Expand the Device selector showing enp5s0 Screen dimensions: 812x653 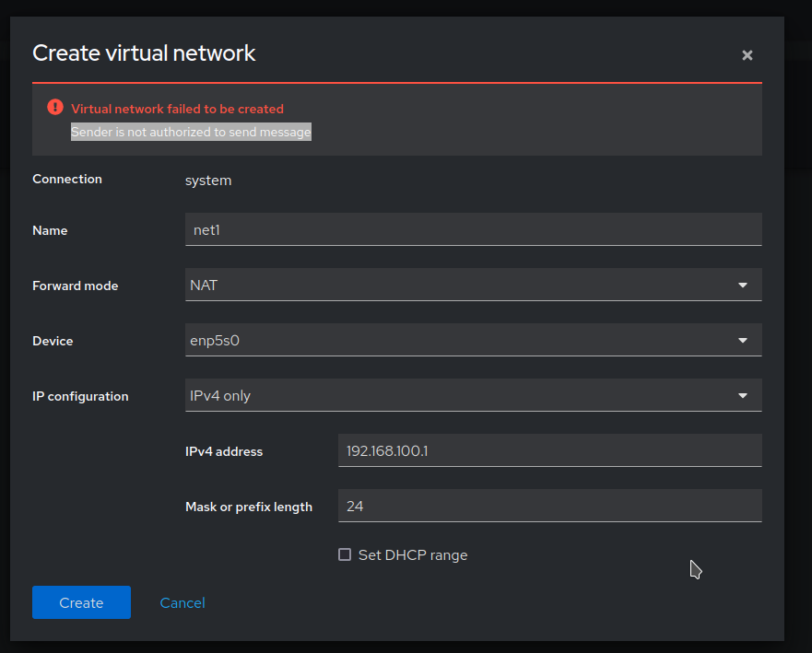point(473,340)
